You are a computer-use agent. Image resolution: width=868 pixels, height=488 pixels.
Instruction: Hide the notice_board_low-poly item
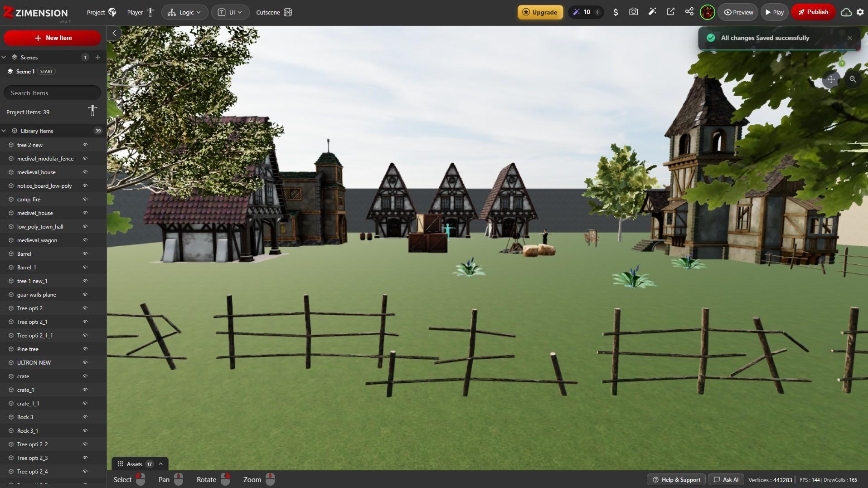coord(85,186)
